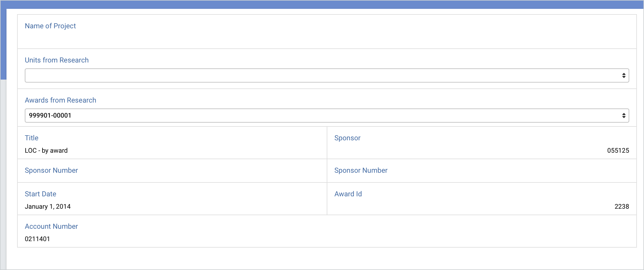644x270 pixels.
Task: Click the January 1, 2014 start date
Action: 48,206
